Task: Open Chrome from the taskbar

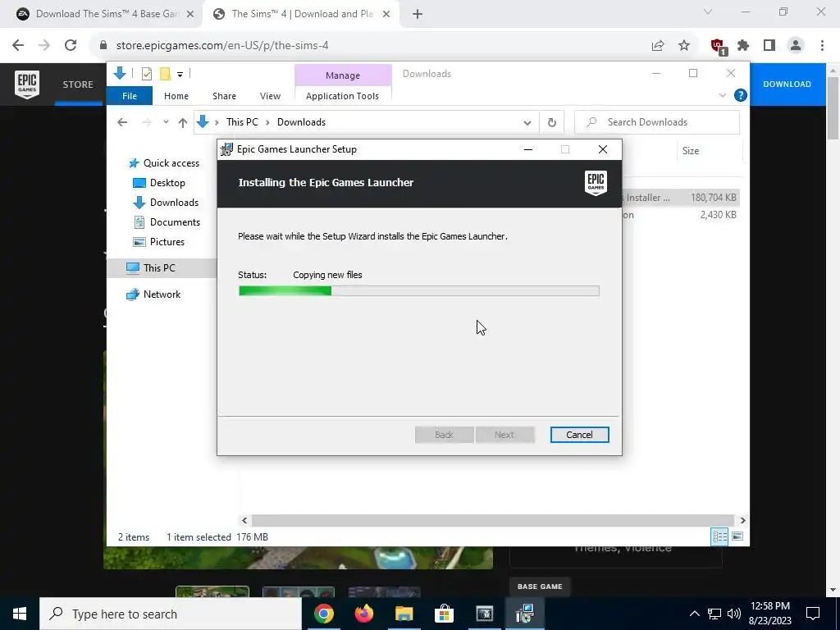Action: (324, 614)
